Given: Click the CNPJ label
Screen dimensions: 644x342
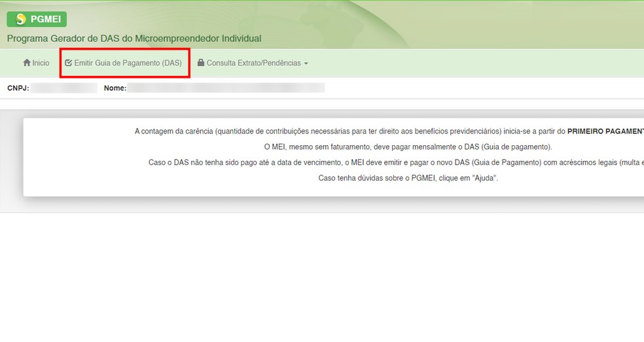Looking at the screenshot, I should pos(18,88).
